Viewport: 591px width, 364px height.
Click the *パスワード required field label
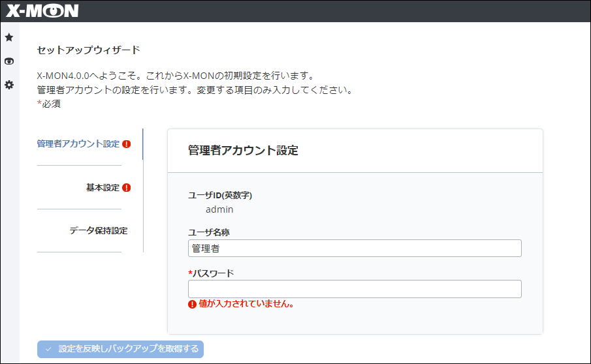tap(211, 273)
